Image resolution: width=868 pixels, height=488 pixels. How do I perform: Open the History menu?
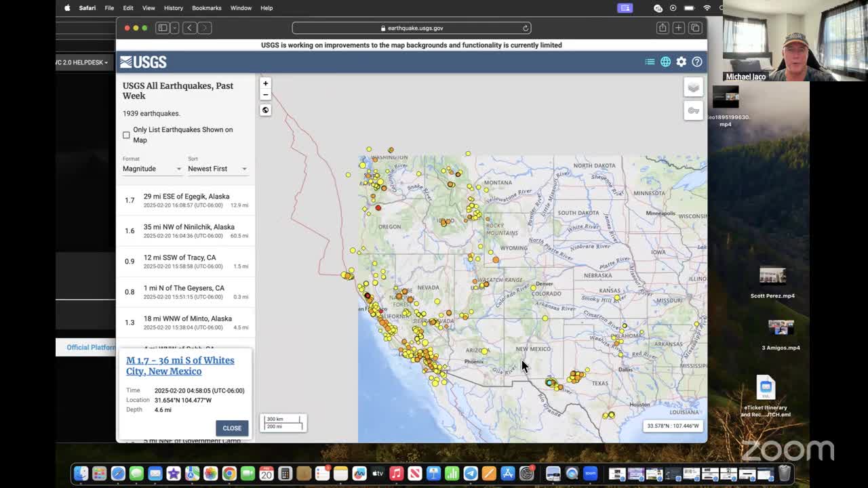point(174,8)
